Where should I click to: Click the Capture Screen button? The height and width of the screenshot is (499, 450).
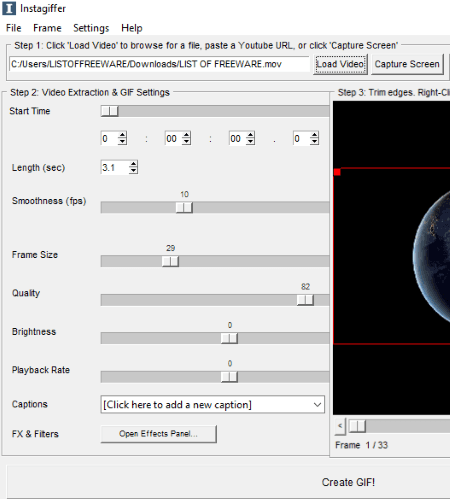pos(407,64)
